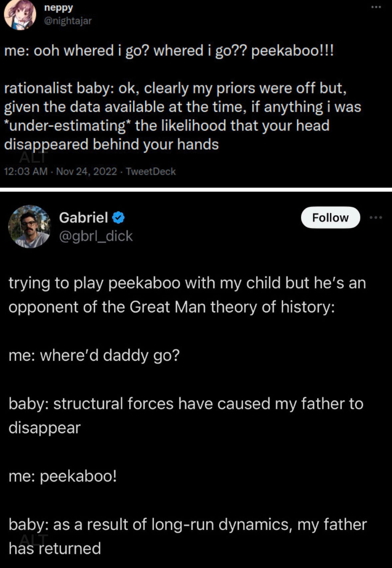Open more options on neppy's tweet

(x=376, y=7)
